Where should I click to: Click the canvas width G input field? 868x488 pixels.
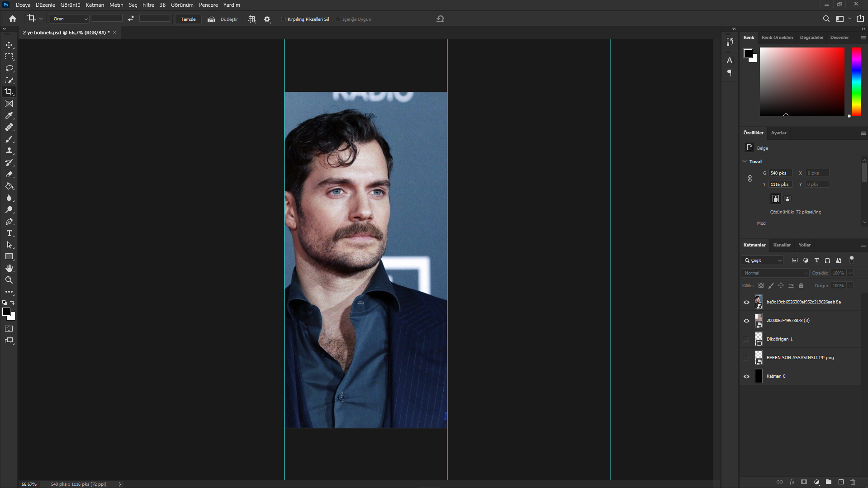[x=780, y=173]
